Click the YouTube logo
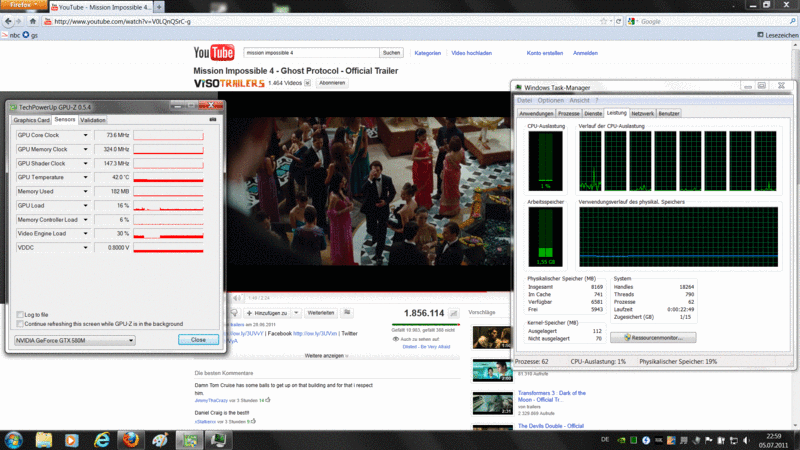This screenshot has height=450, width=800. [214, 53]
